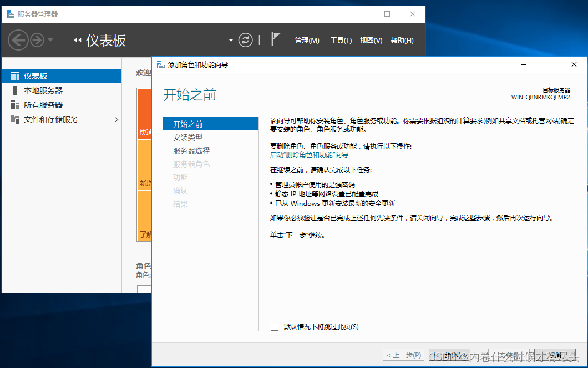The image size is (588, 368).
Task: Open the notifications flag icon
Action: click(275, 39)
